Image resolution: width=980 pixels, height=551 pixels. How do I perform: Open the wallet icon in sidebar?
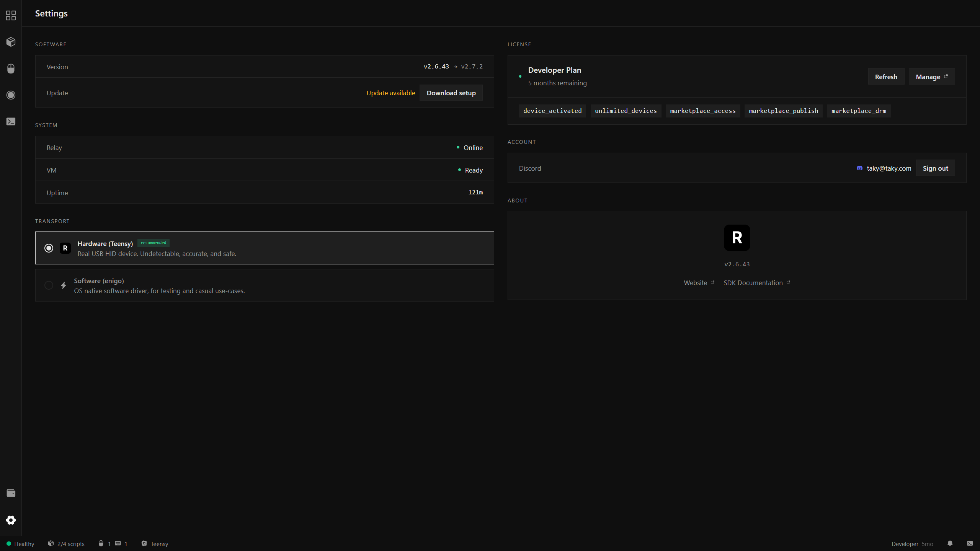pyautogui.click(x=11, y=493)
